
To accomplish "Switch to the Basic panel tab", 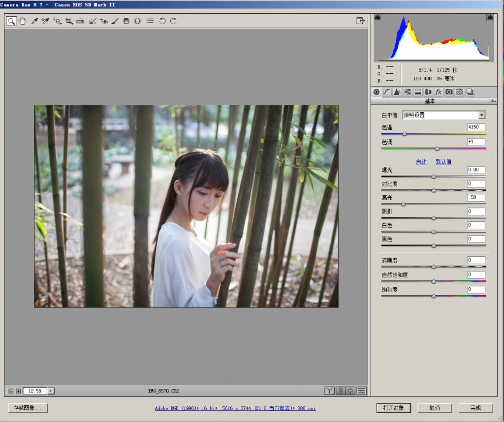I will coord(377,92).
